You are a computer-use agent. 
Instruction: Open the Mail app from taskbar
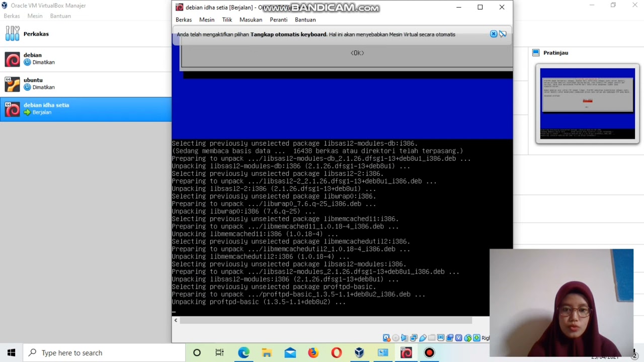(x=290, y=353)
